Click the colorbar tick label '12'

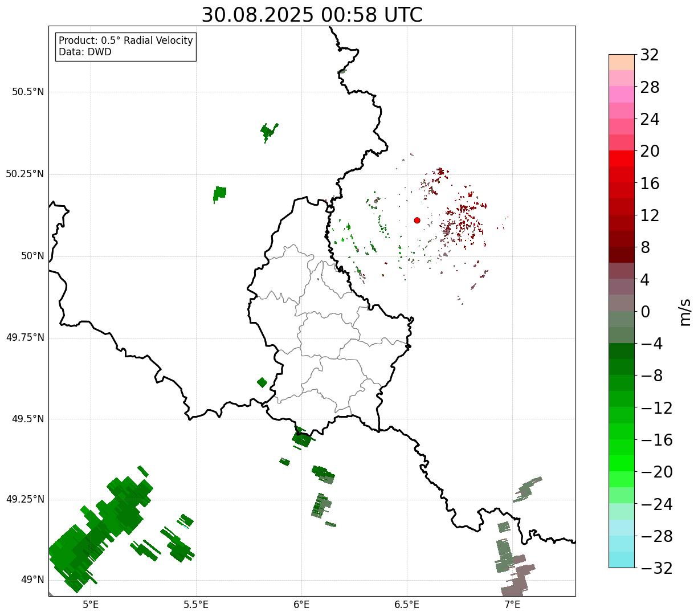(650, 216)
